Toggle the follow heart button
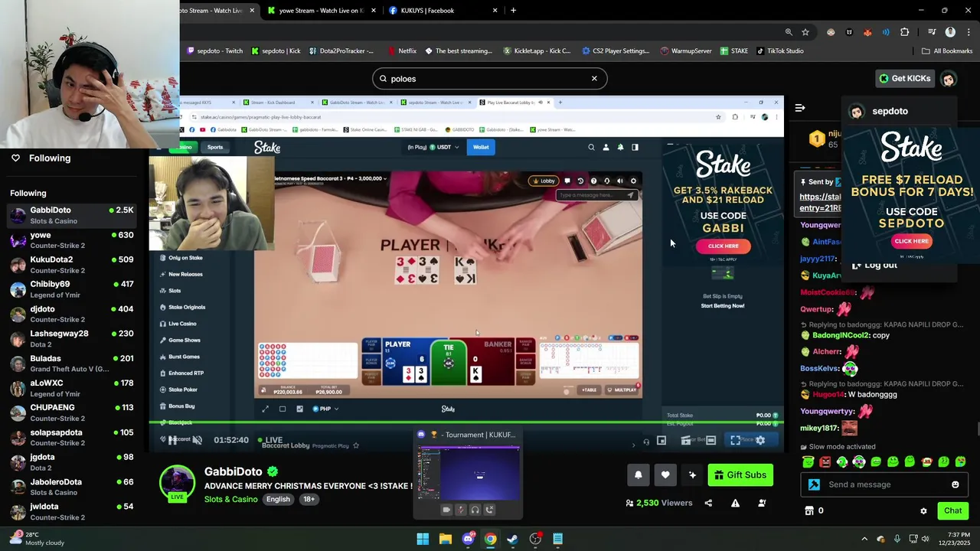980x551 pixels. tap(665, 475)
